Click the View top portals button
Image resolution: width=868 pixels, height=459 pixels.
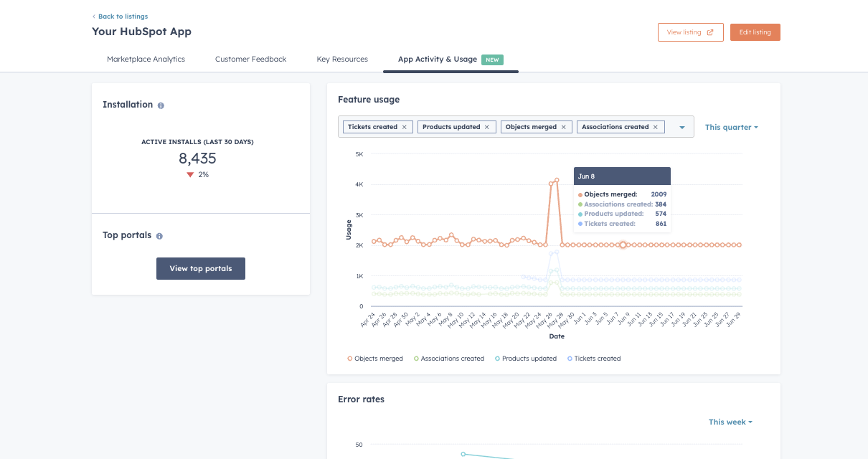click(x=201, y=269)
